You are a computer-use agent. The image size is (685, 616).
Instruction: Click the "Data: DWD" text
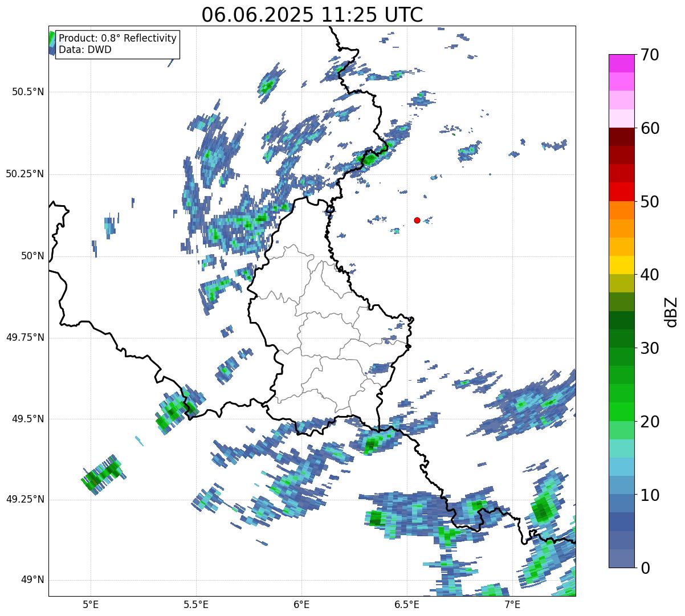[x=85, y=50]
